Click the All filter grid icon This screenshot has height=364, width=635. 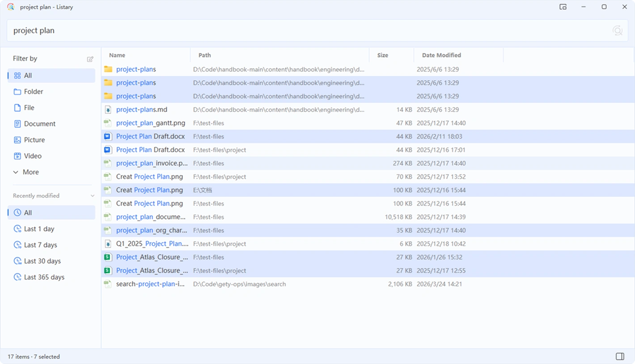click(x=17, y=76)
